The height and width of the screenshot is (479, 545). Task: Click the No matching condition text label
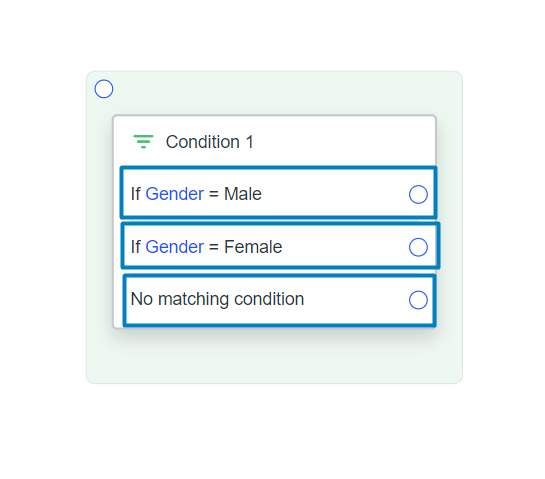[217, 299]
